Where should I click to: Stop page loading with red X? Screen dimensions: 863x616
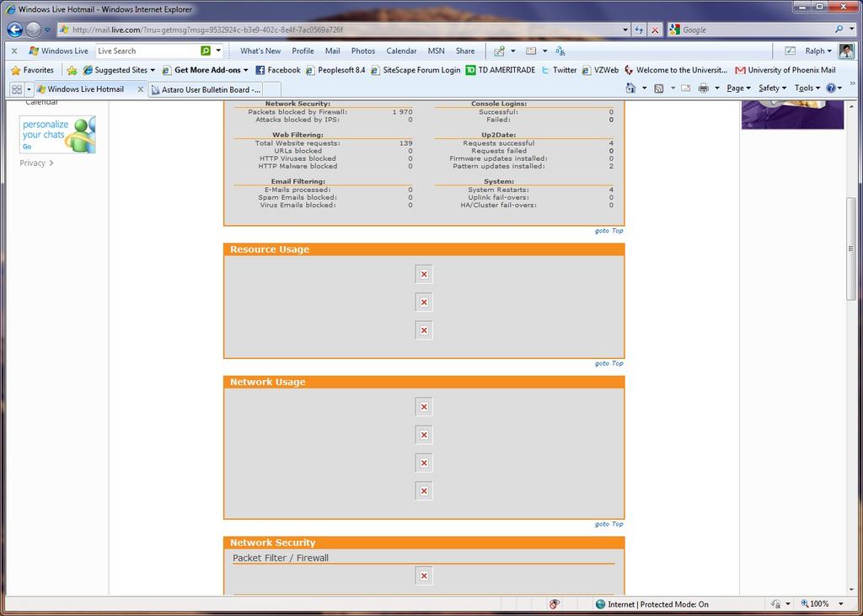[x=655, y=29]
